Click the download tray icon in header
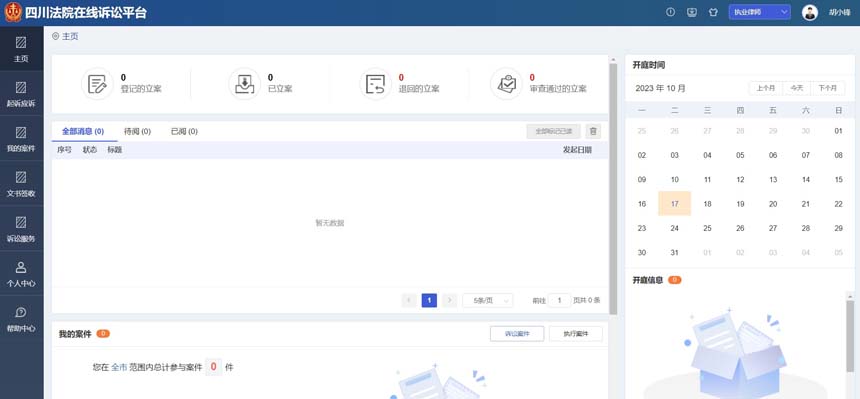Image resolution: width=860 pixels, height=399 pixels. click(x=692, y=12)
